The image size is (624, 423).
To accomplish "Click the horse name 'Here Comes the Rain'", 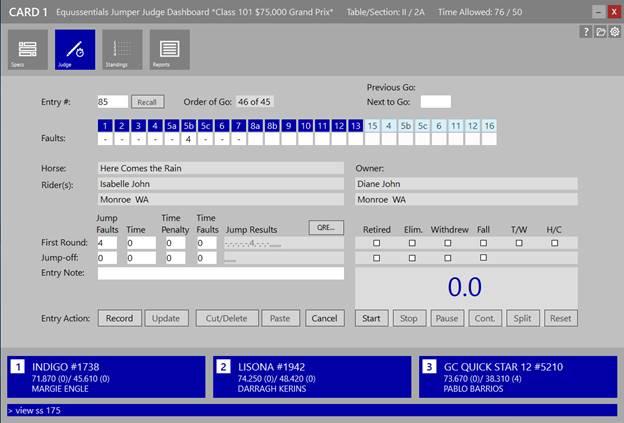I will [141, 168].
